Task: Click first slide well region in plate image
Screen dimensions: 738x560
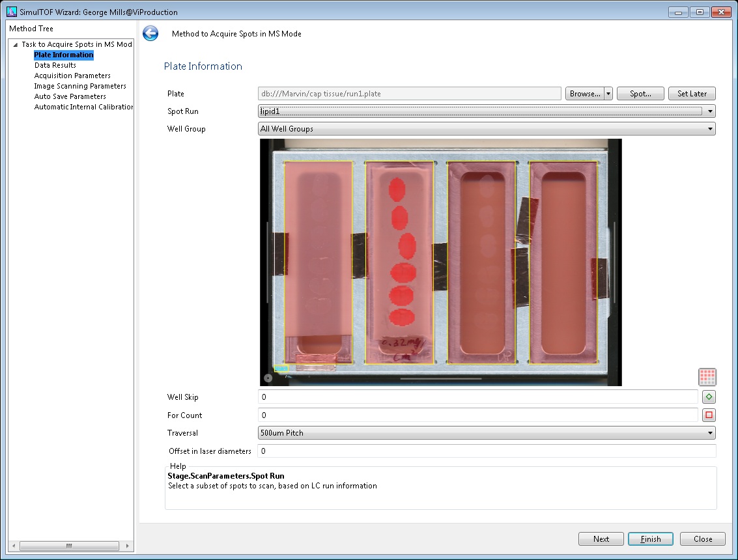Action: pos(318,262)
